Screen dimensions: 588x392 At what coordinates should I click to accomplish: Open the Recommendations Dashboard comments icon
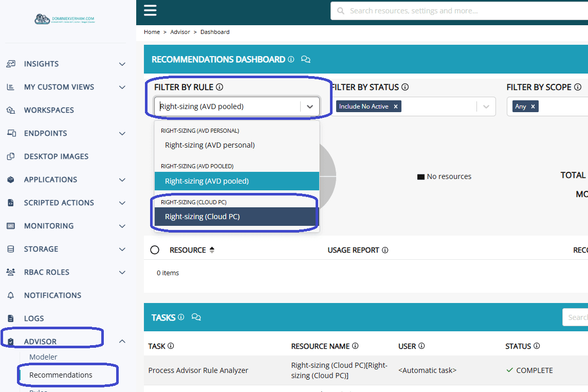pos(306,59)
